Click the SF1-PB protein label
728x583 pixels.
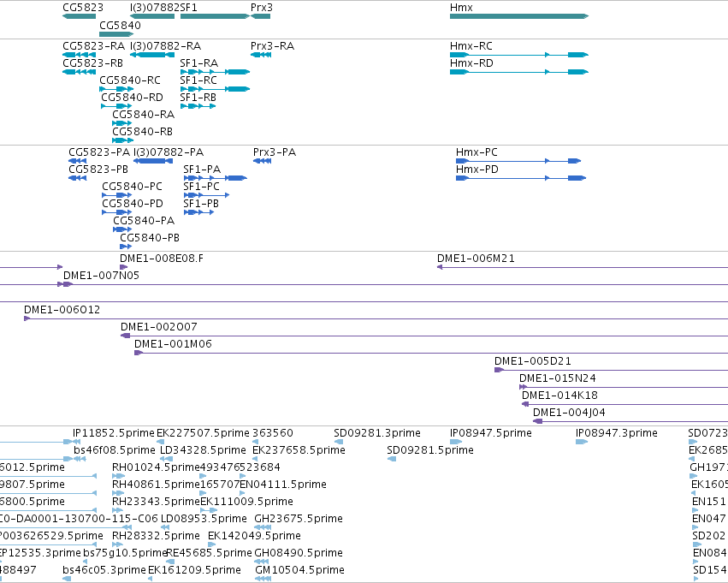201,204
